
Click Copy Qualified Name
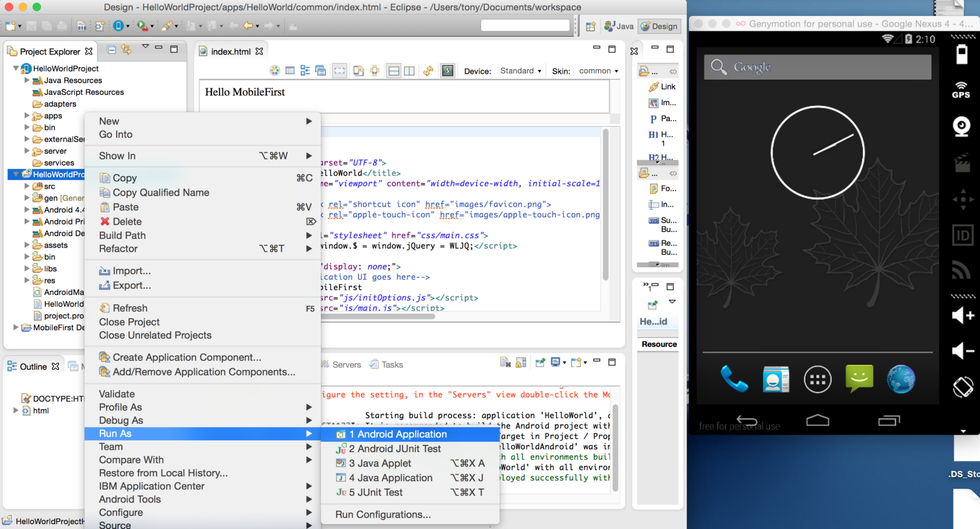click(202, 192)
